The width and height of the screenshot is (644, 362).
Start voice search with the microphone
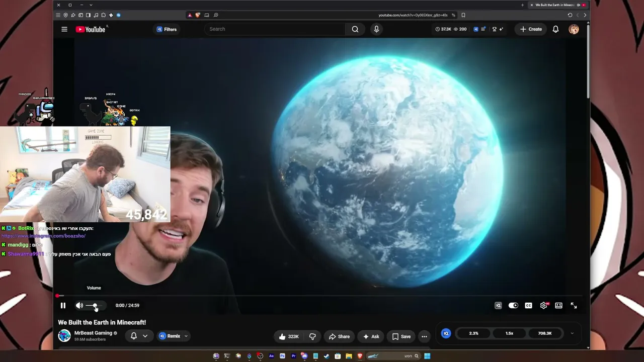coord(376,29)
